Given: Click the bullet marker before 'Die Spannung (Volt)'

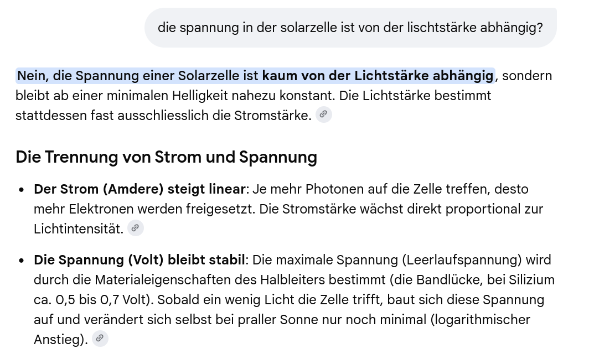Looking at the screenshot, I should tap(22, 261).
